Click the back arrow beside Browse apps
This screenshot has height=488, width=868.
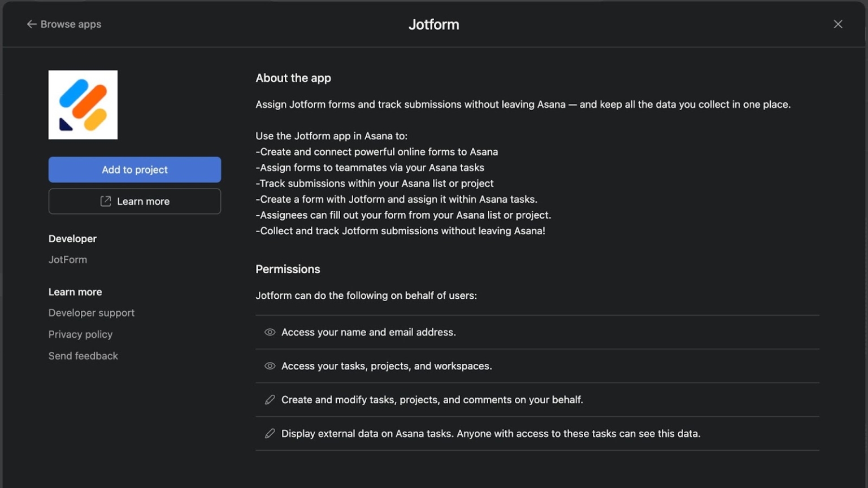click(x=32, y=24)
